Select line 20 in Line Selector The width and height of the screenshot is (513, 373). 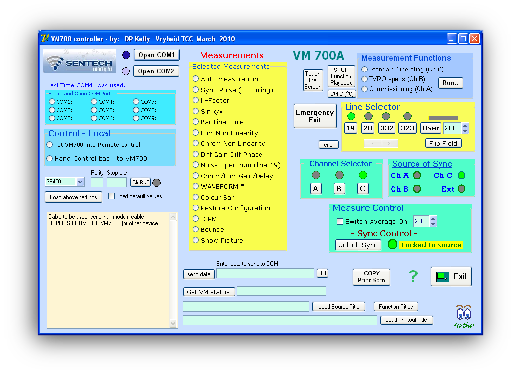[x=368, y=128]
